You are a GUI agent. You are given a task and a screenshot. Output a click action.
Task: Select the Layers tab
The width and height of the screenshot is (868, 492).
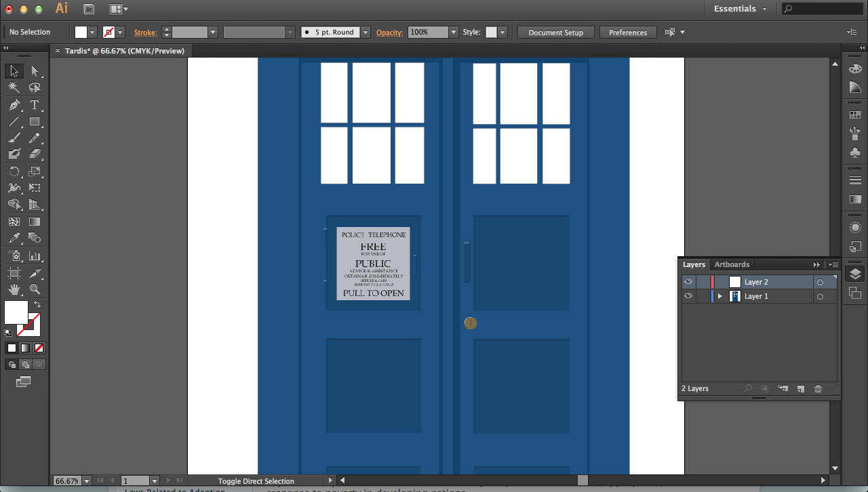click(x=694, y=264)
